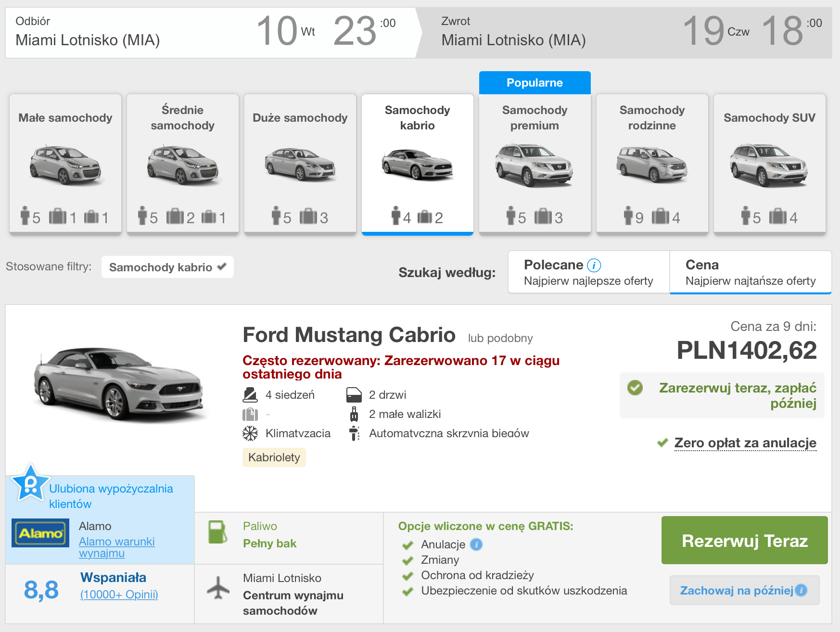Click the 8,8 rating score
The height and width of the screenshot is (632, 840).
41,590
